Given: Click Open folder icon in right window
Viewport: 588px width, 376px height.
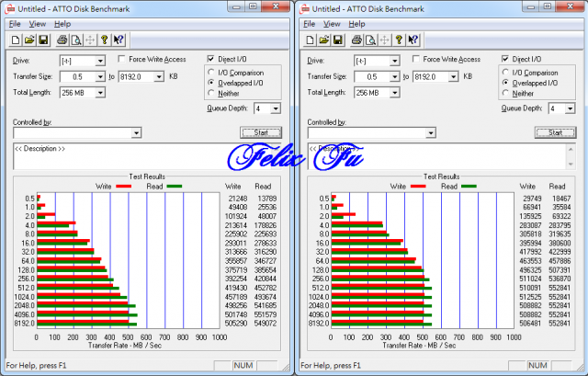Looking at the screenshot, I should click(x=324, y=40).
